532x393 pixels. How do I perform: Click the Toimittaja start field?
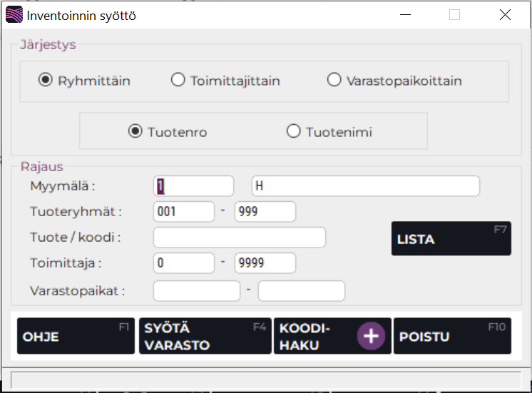(183, 263)
